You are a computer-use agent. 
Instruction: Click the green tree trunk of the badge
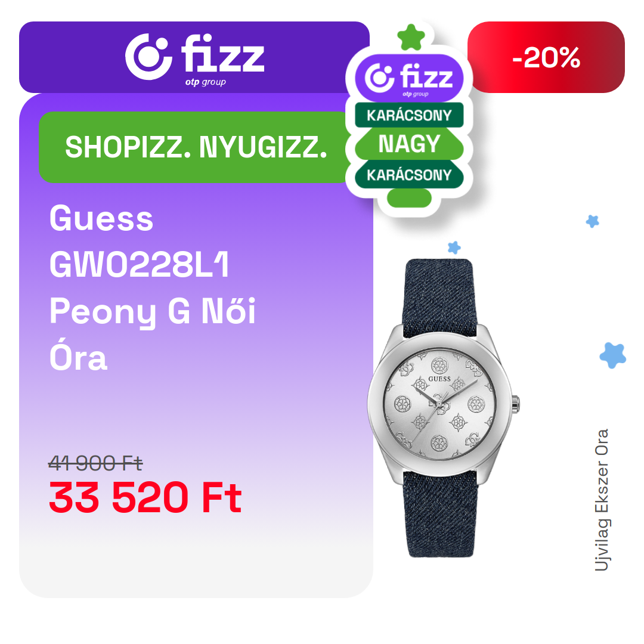click(x=409, y=198)
